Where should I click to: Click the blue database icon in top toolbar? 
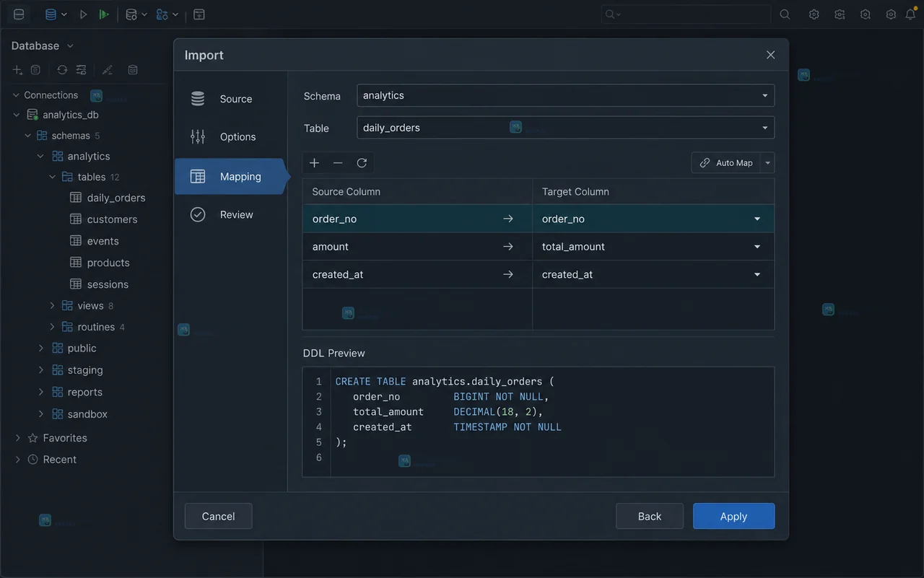pyautogui.click(x=51, y=14)
